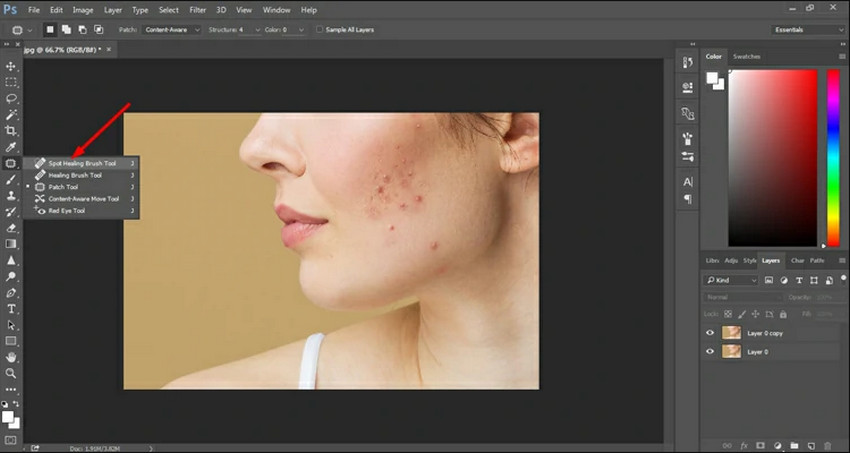Choose Healing Brush Tool from flyout
The height and width of the screenshot is (453, 850).
pyautogui.click(x=81, y=175)
